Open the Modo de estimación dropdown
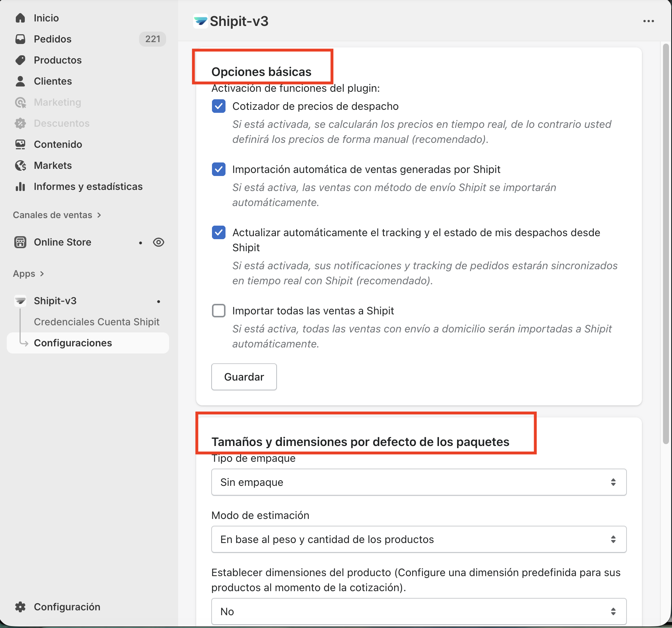 click(419, 539)
